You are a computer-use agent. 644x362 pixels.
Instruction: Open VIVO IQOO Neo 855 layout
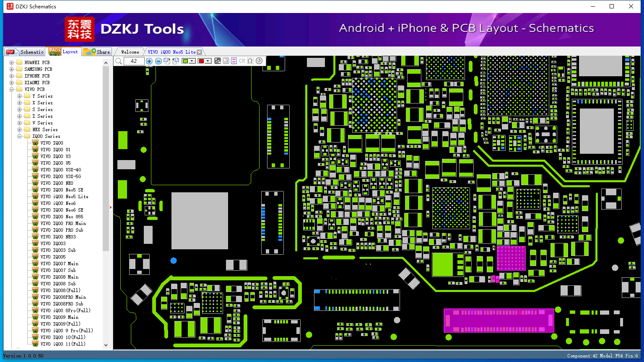[62, 217]
